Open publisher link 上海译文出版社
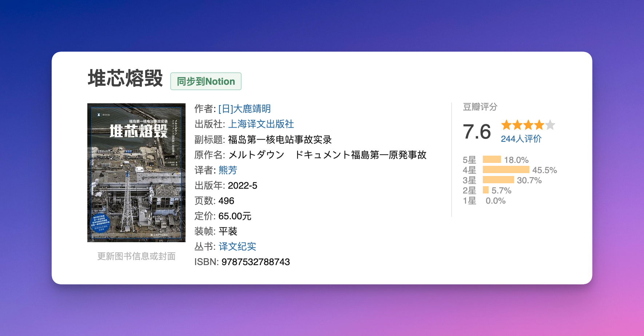 click(261, 124)
